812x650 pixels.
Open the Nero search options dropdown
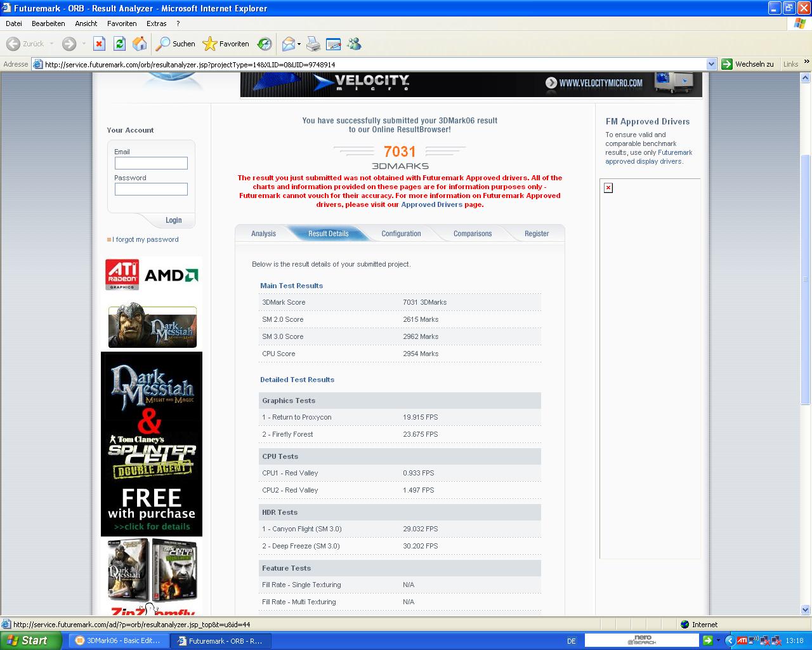[719, 640]
